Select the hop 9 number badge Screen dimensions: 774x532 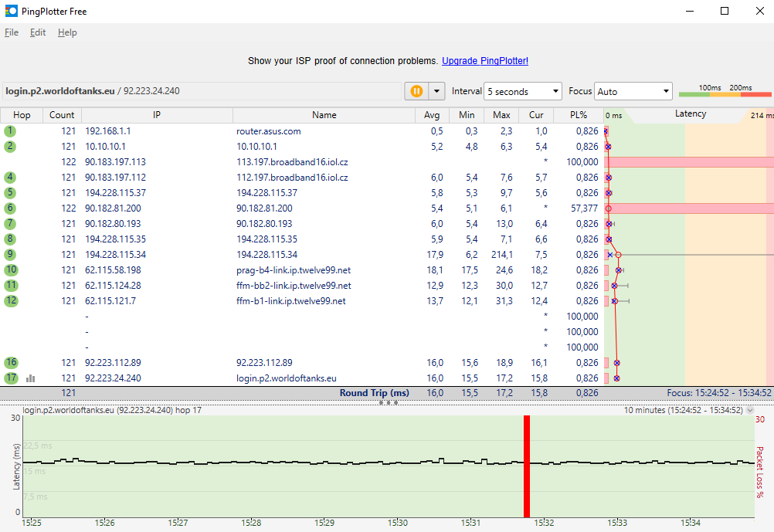[10, 255]
